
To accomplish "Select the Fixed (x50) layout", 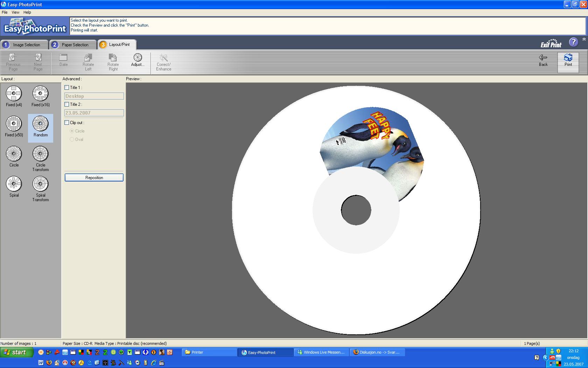I will coord(14,126).
